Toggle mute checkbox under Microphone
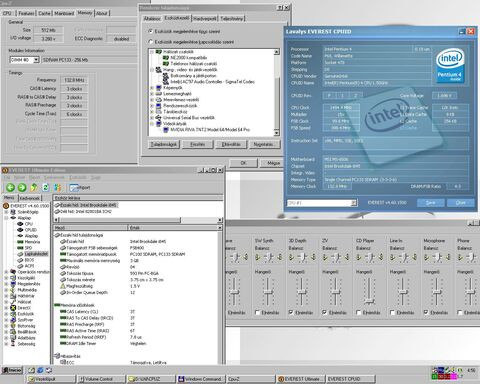Viewport: 480px width, 384px height. tap(426, 313)
